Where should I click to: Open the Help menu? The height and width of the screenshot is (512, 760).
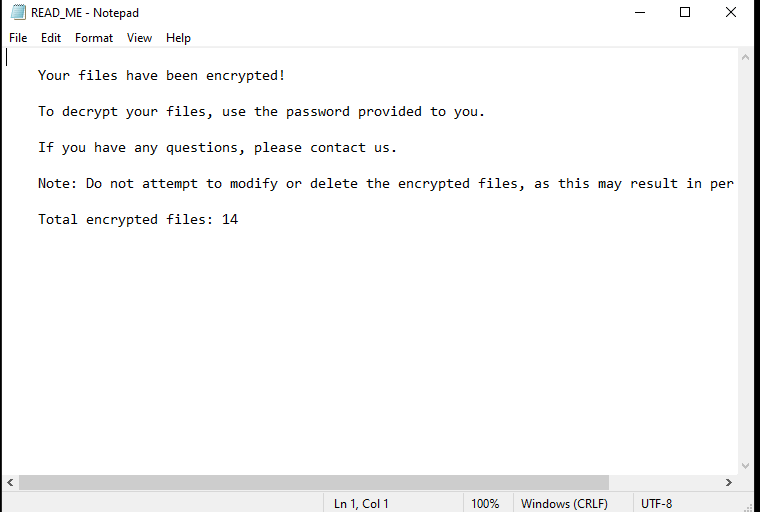click(178, 38)
